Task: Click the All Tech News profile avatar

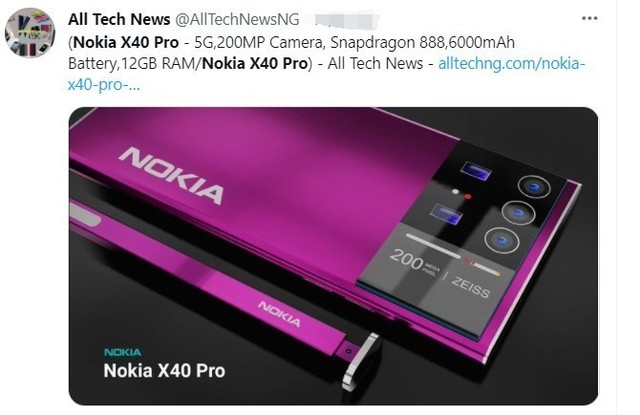Action: (x=30, y=33)
